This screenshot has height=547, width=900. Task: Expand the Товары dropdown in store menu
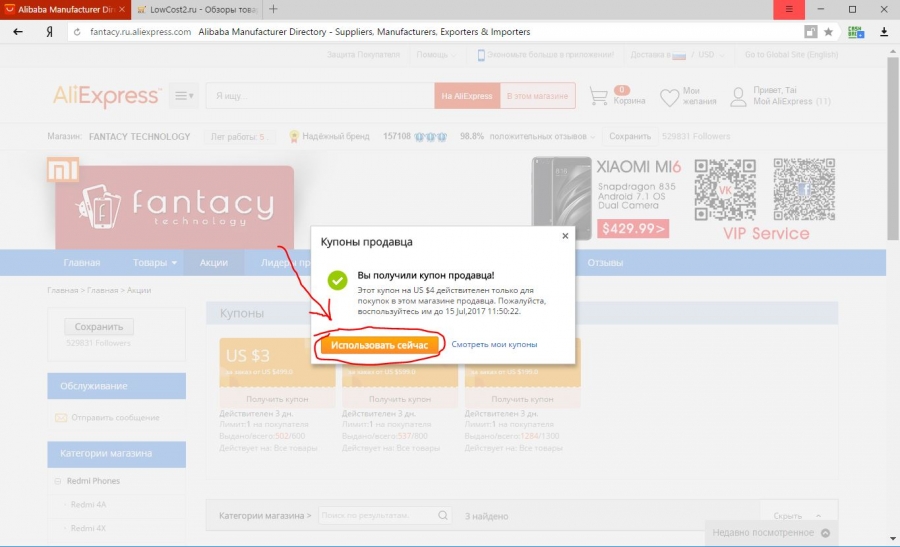coord(155,262)
